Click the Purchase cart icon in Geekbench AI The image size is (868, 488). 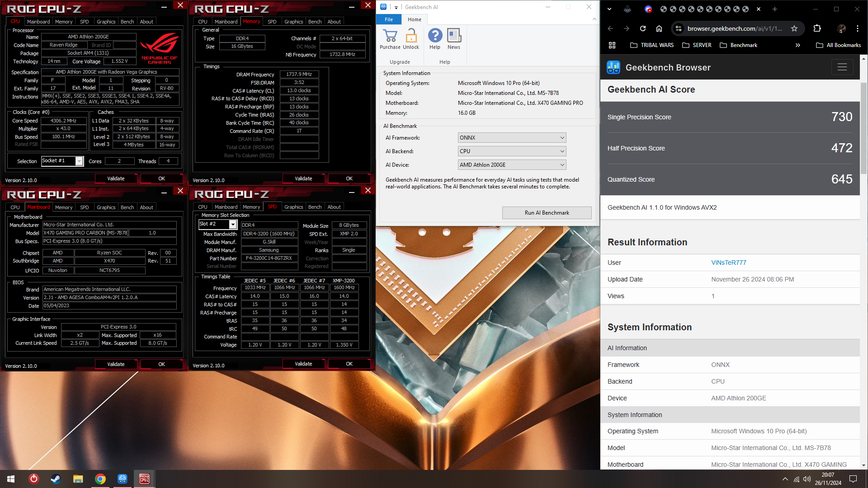(390, 36)
